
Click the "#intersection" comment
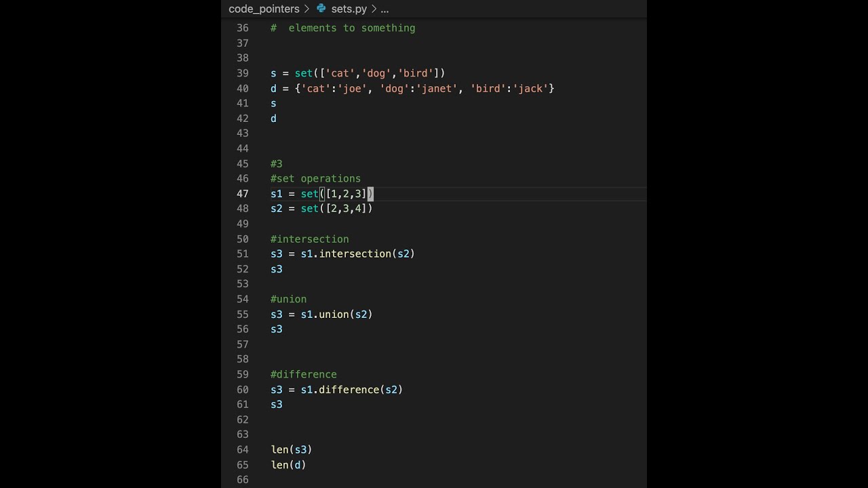click(x=310, y=239)
